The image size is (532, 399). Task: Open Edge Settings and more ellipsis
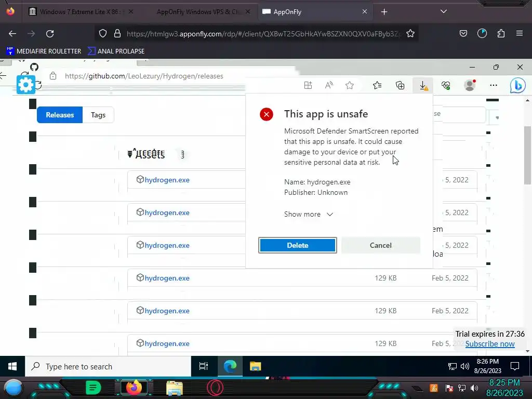[x=494, y=85]
